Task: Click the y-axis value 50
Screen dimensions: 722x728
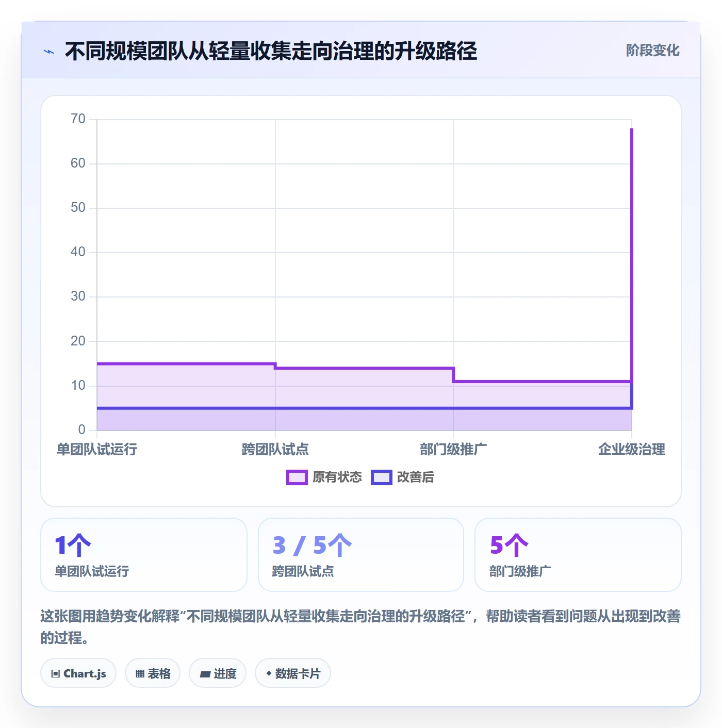Action: coord(78,208)
